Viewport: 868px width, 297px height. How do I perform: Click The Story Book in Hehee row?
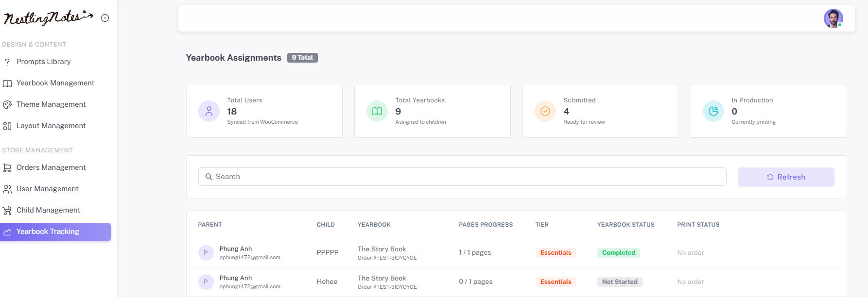pyautogui.click(x=382, y=278)
